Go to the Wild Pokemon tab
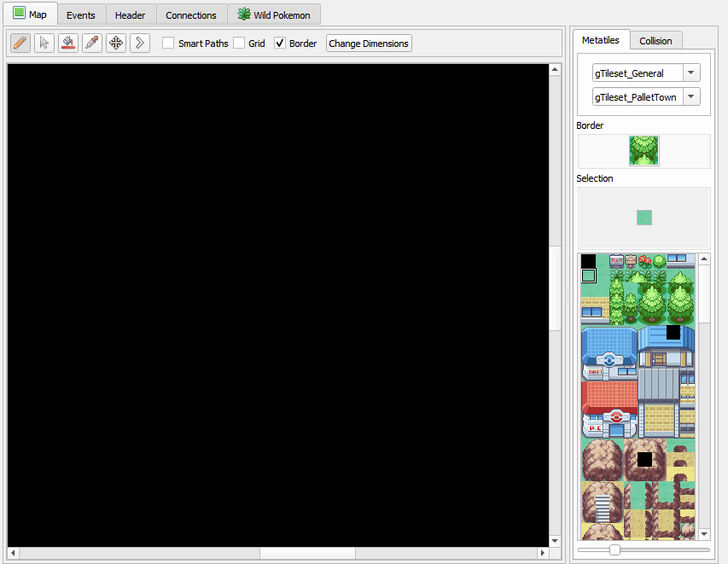This screenshot has width=728, height=564. tap(273, 15)
